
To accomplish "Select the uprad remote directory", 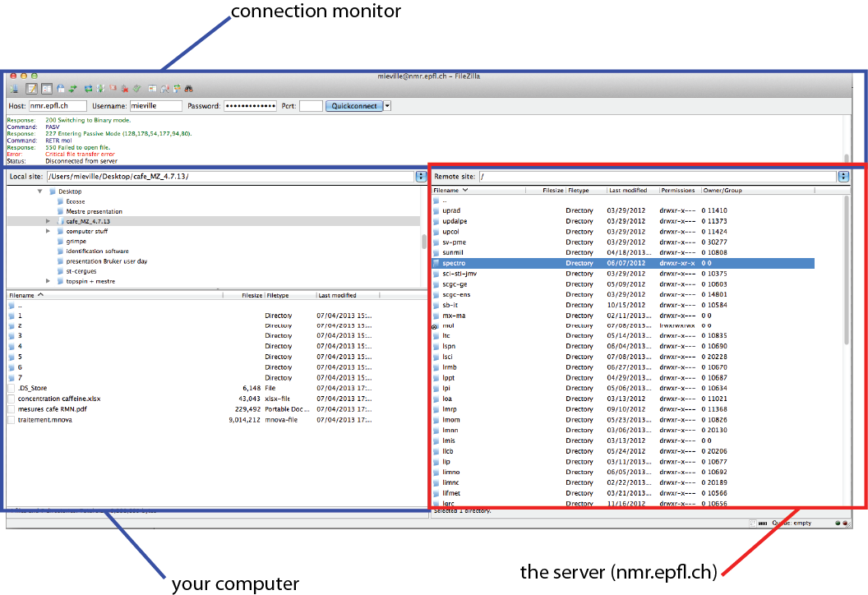I will point(623,210).
